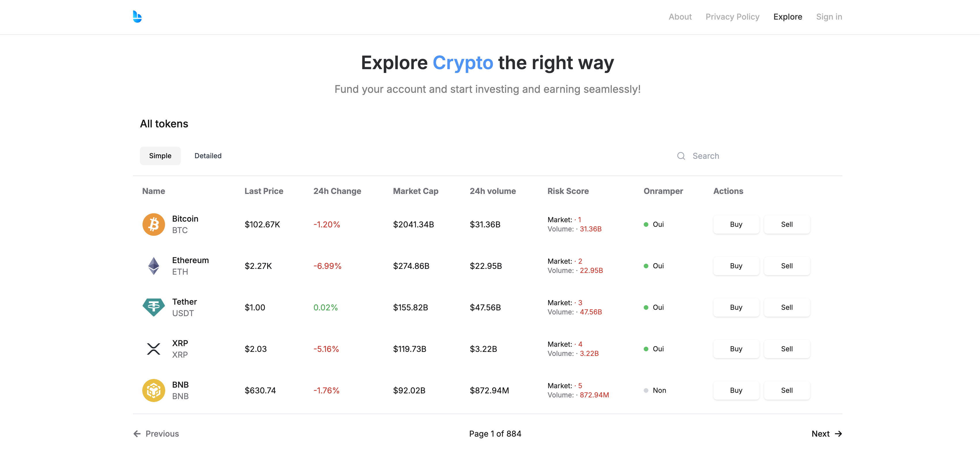Click the Bitcoin coin icon
Image resolution: width=980 pixels, height=449 pixels.
[153, 224]
